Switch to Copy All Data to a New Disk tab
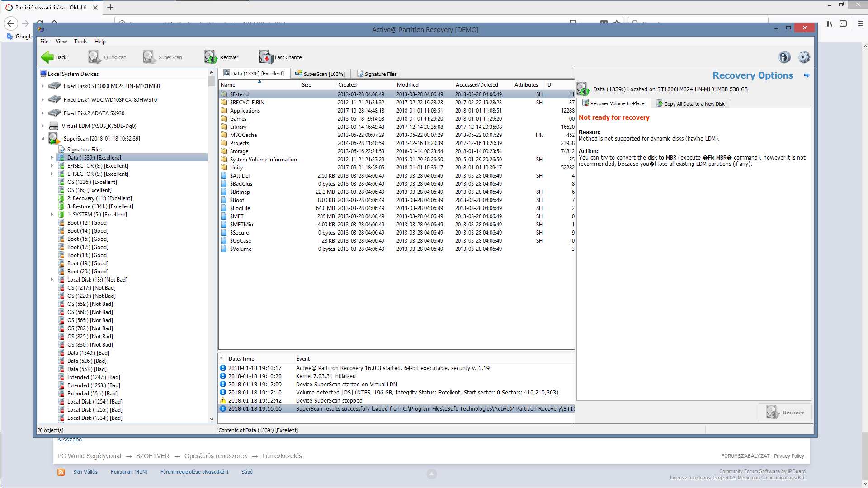 [x=690, y=104]
